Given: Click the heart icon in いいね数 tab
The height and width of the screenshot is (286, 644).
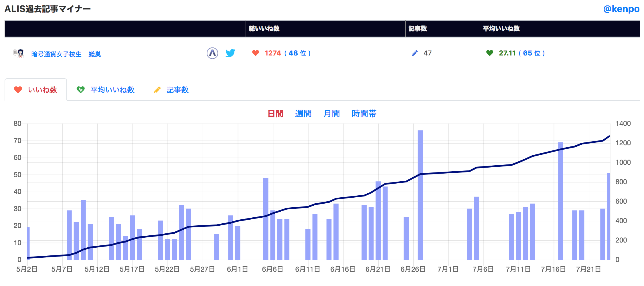Looking at the screenshot, I should tap(18, 90).
